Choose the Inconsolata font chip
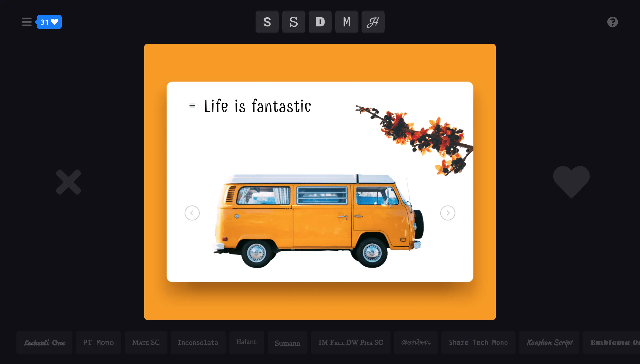This screenshot has height=364, width=640. point(198,343)
